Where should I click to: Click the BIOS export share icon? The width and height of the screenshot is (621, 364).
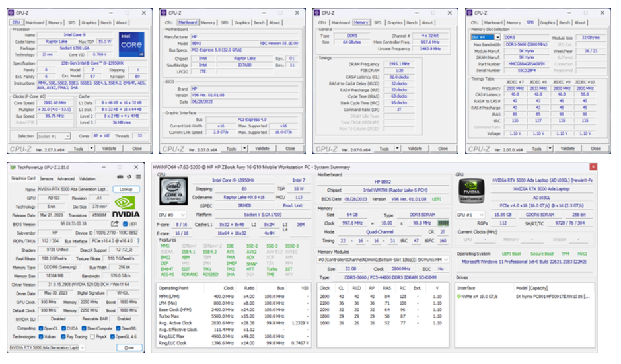114,224
